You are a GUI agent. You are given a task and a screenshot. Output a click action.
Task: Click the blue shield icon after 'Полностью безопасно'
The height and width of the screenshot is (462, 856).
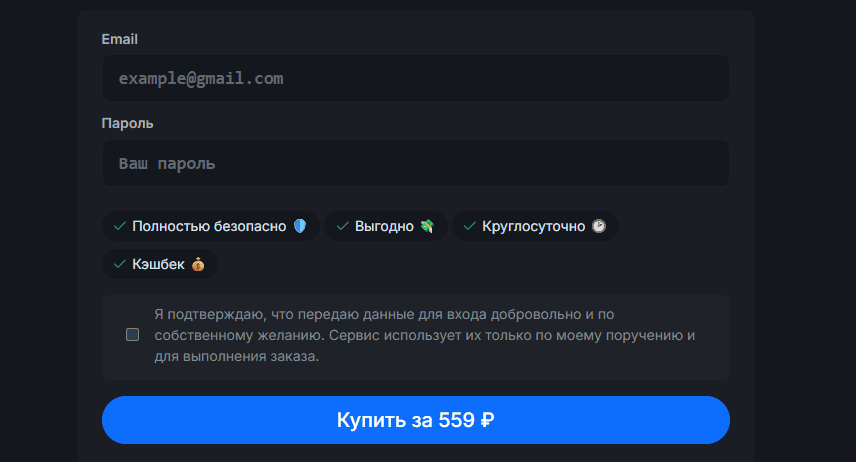[x=300, y=226]
